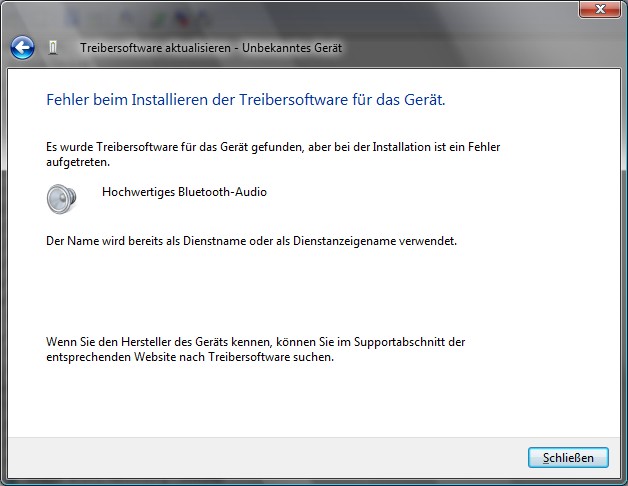Screen dimensions: 628x486
Task: Click the message "Der Name wird bereits als Dienstname"
Action: [x=146, y=241]
